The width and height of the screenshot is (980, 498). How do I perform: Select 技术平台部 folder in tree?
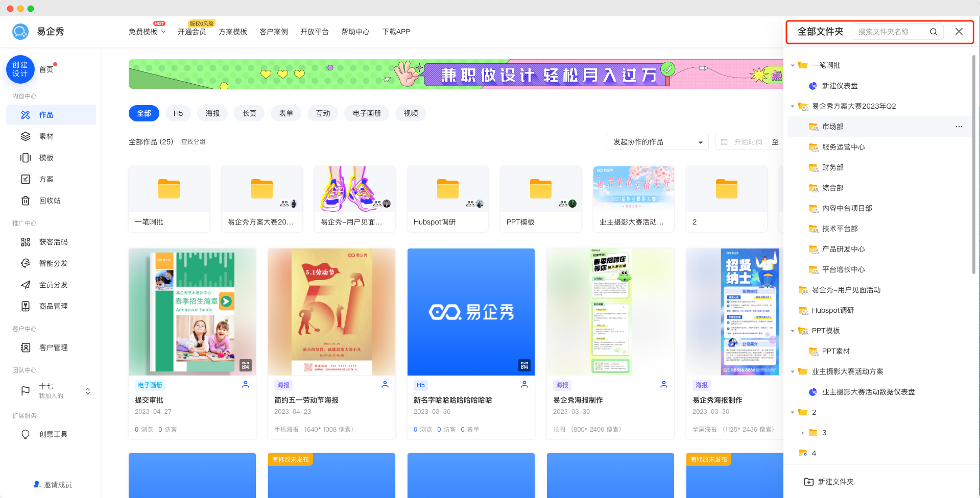(840, 229)
